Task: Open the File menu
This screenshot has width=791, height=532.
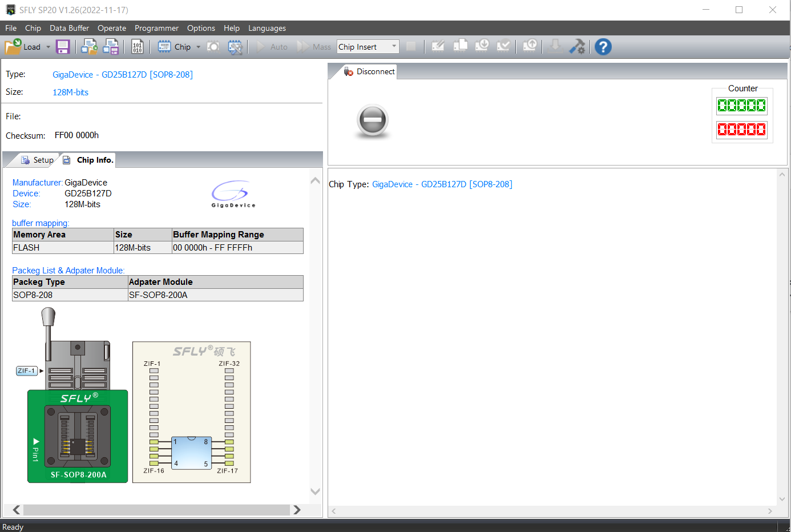Action: 11,28
